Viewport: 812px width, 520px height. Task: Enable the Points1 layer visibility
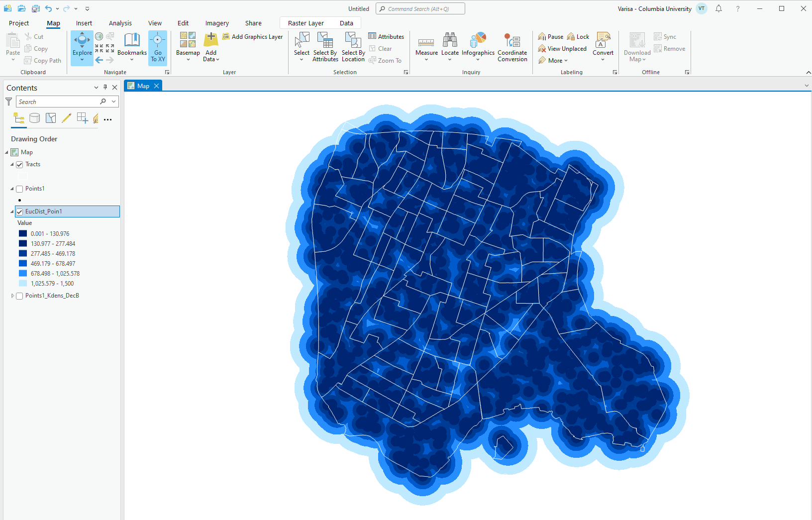point(19,189)
